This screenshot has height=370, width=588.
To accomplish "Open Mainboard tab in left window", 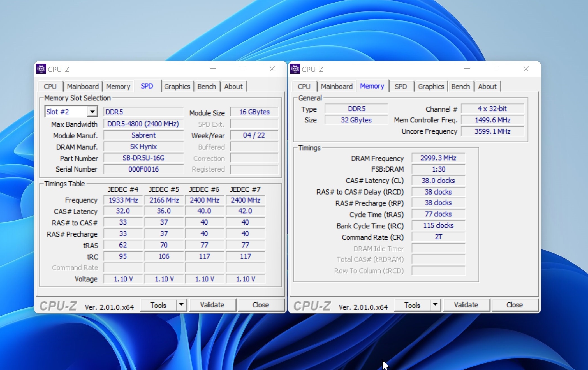I will point(83,87).
